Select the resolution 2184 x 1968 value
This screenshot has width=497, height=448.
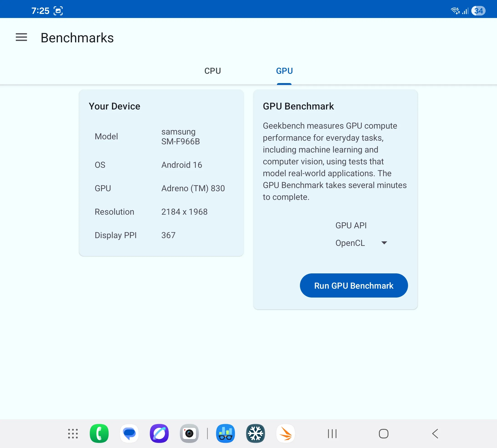[x=184, y=212]
